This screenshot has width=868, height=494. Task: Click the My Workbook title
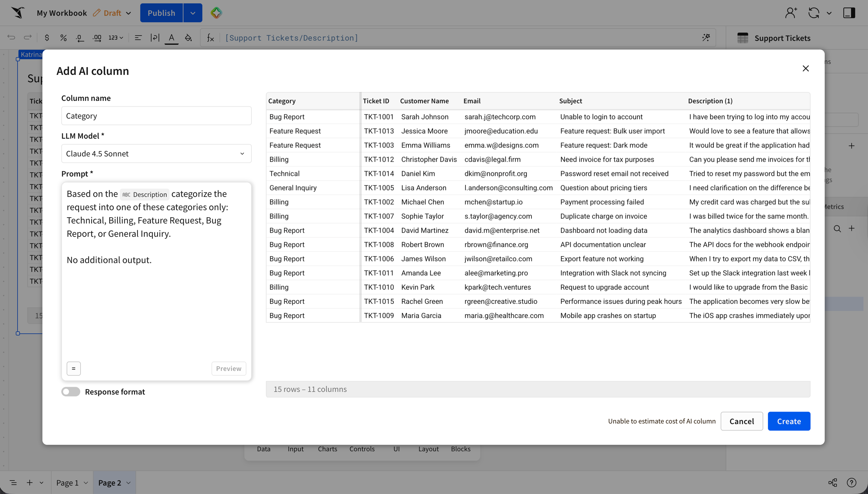click(x=62, y=13)
